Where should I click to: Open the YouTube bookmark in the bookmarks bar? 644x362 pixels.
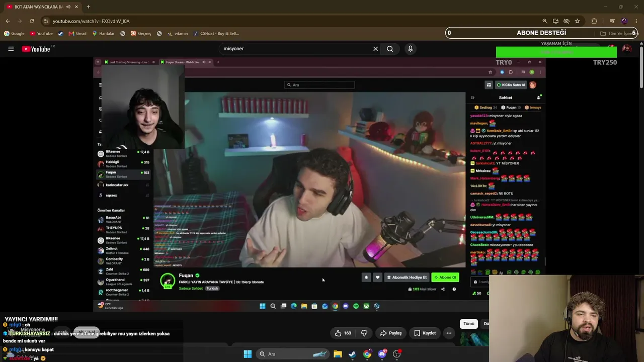41,34
